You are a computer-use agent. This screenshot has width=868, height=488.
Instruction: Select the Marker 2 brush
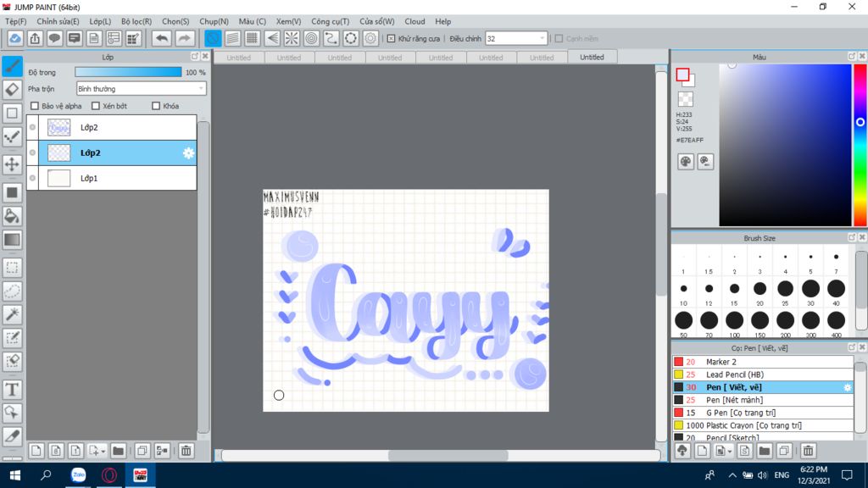(x=764, y=362)
